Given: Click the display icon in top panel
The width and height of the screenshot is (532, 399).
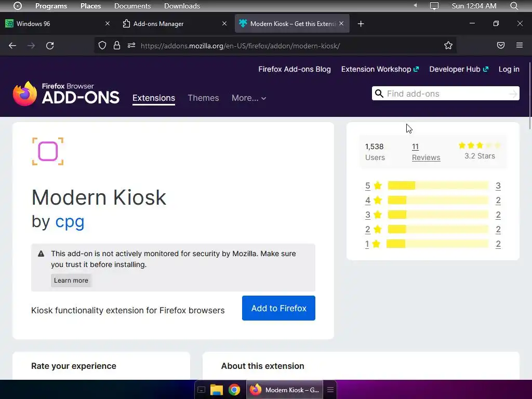Looking at the screenshot, I should click(434, 6).
